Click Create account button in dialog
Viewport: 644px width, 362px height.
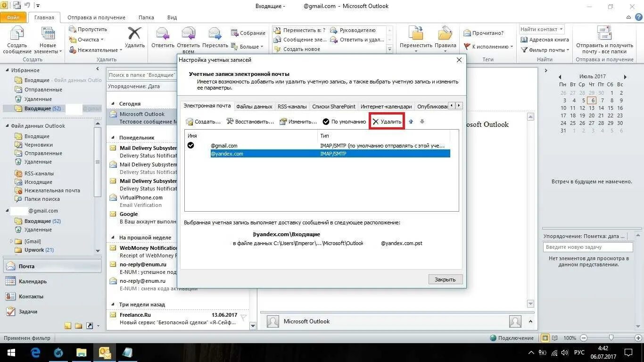click(203, 122)
